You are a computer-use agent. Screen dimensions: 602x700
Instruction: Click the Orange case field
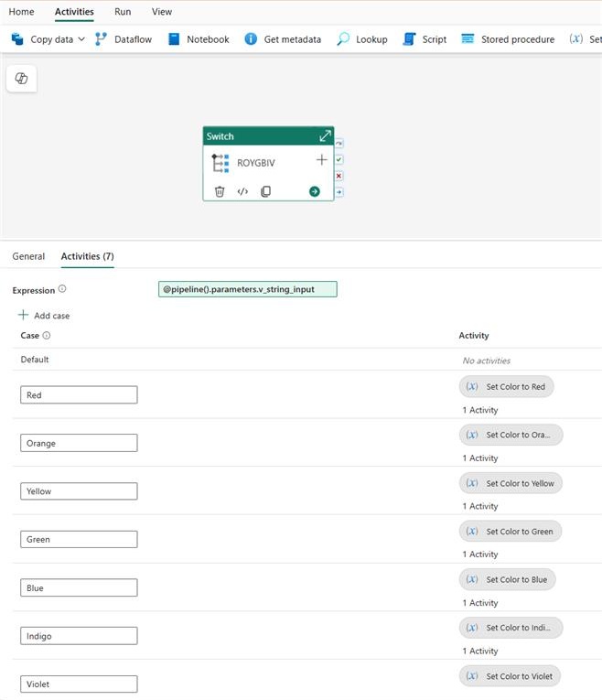(x=79, y=443)
